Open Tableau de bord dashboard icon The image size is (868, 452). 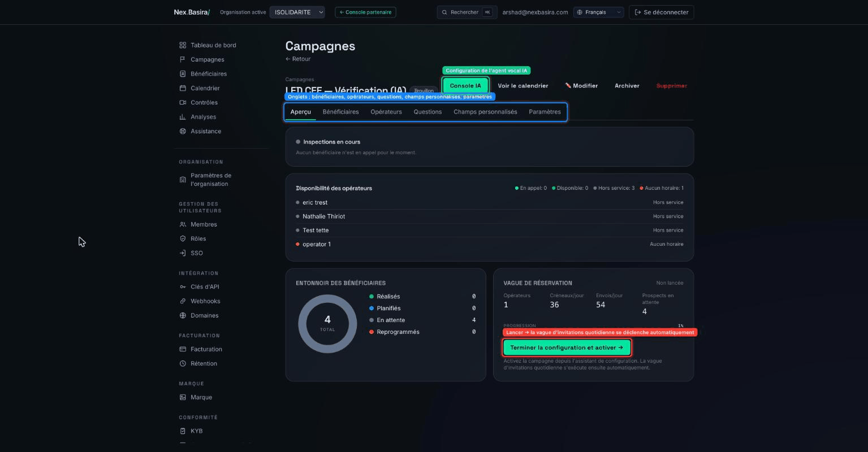(x=183, y=45)
